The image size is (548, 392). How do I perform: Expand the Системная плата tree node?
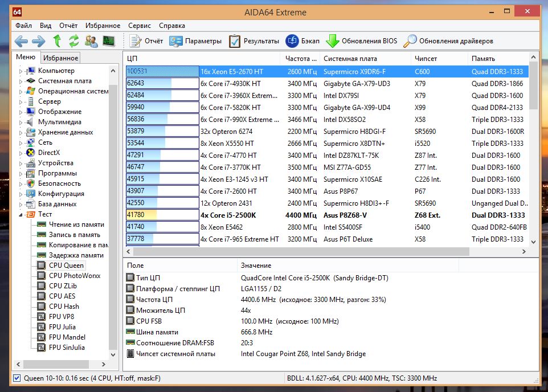pyautogui.click(x=21, y=81)
